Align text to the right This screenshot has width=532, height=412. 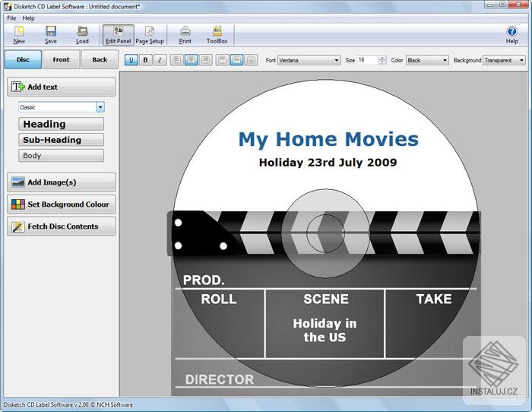206,60
